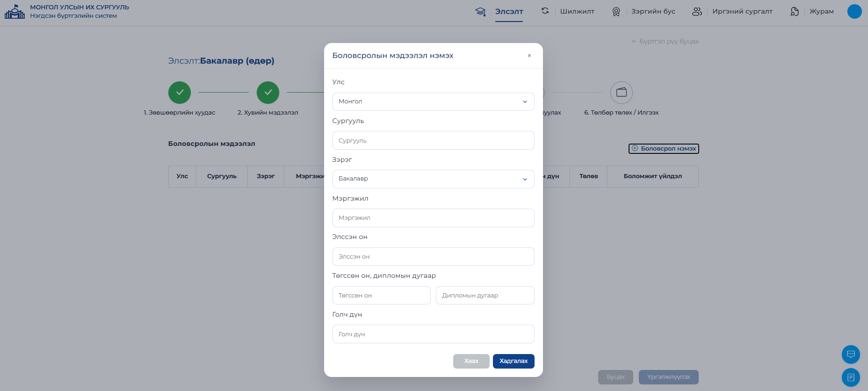Click the Хаах close button

[471, 361]
